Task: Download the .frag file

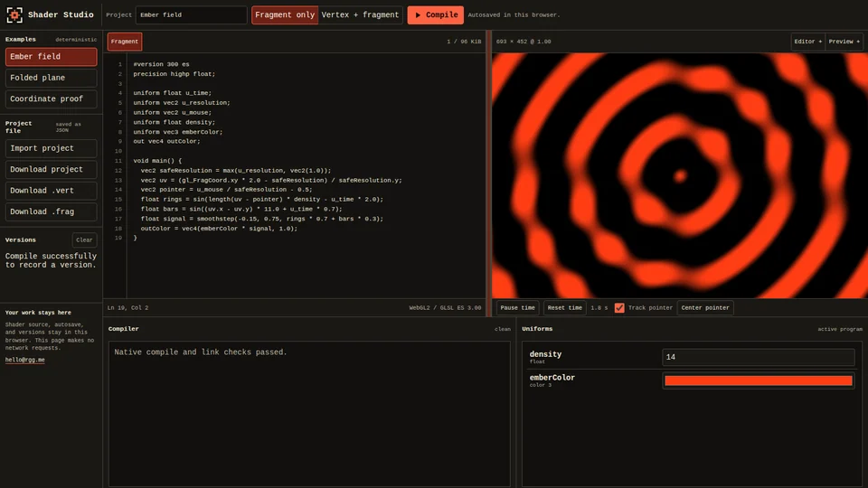Action: [51, 211]
